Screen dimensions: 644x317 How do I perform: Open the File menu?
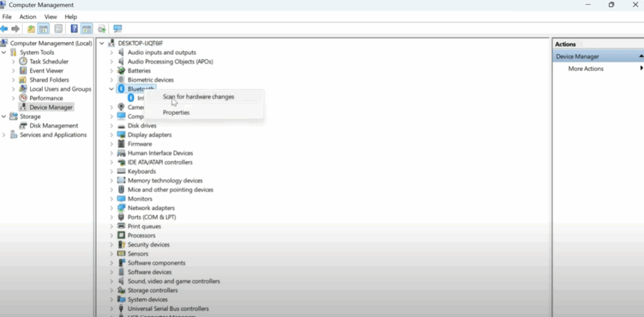(7, 17)
